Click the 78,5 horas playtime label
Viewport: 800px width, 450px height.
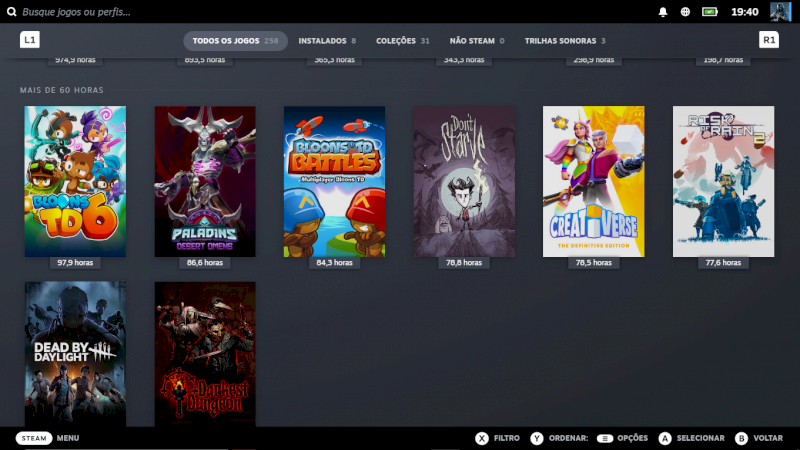[593, 263]
